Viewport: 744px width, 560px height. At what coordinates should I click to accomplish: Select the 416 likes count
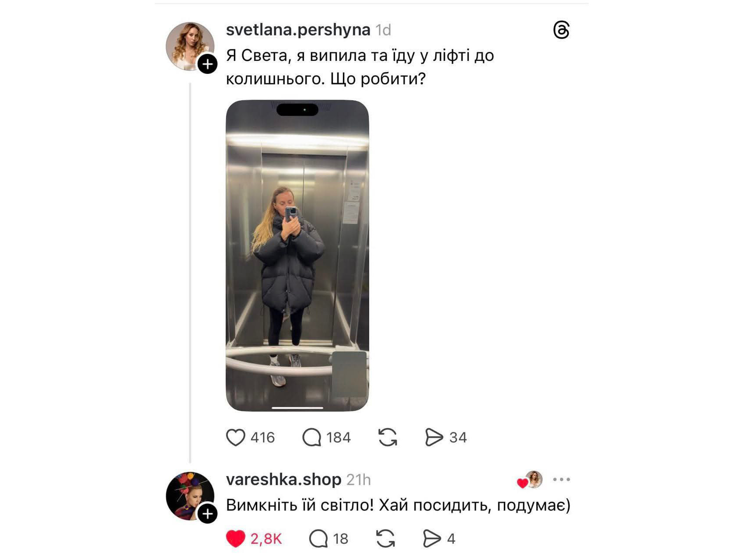click(x=262, y=437)
